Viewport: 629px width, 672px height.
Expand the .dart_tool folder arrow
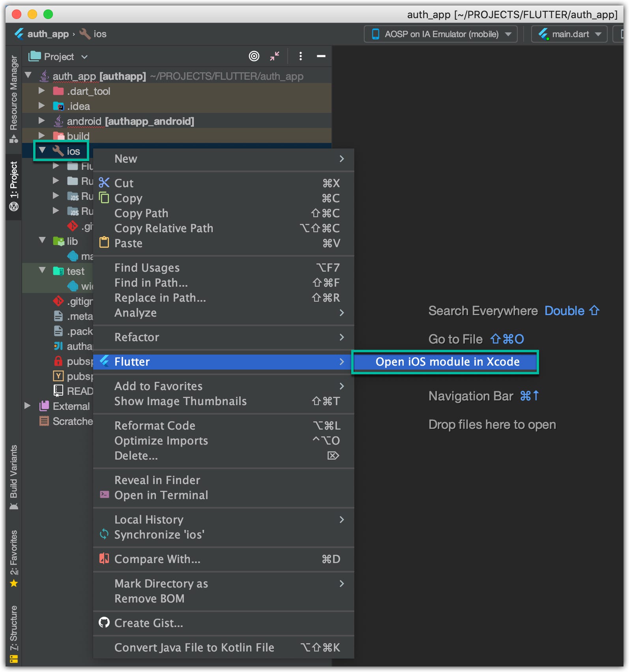pyautogui.click(x=42, y=91)
